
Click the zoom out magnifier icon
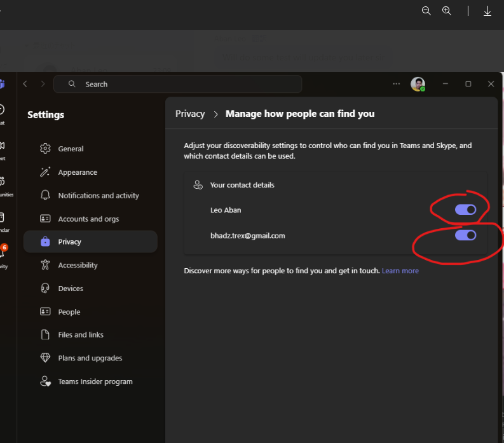coord(426,11)
